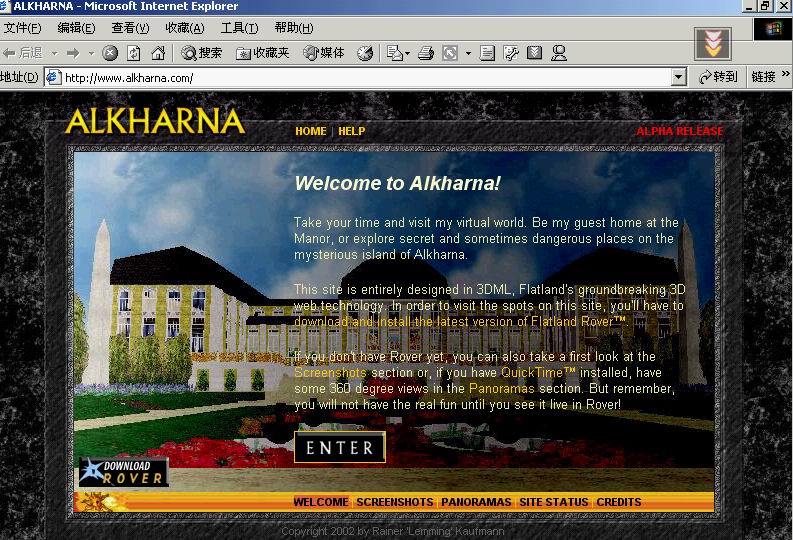This screenshot has width=793, height=540.
Task: Stop loading with the Stop icon
Action: pos(110,53)
